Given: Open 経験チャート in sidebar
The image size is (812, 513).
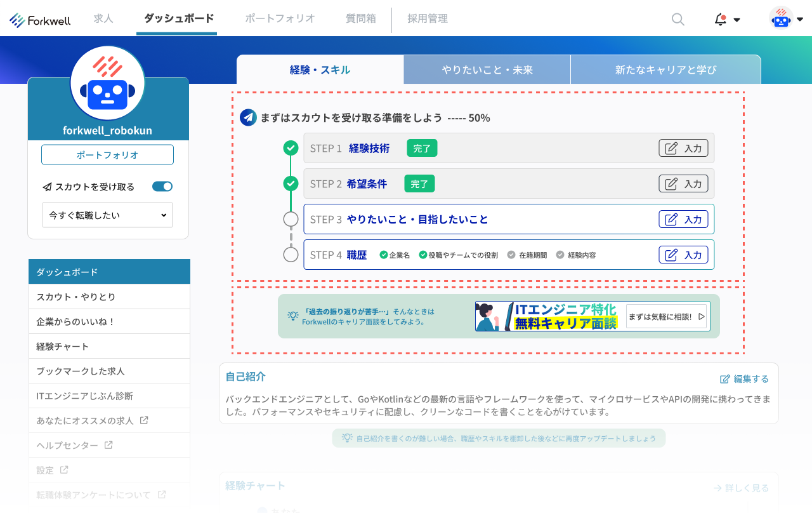Looking at the screenshot, I should click(x=109, y=346).
